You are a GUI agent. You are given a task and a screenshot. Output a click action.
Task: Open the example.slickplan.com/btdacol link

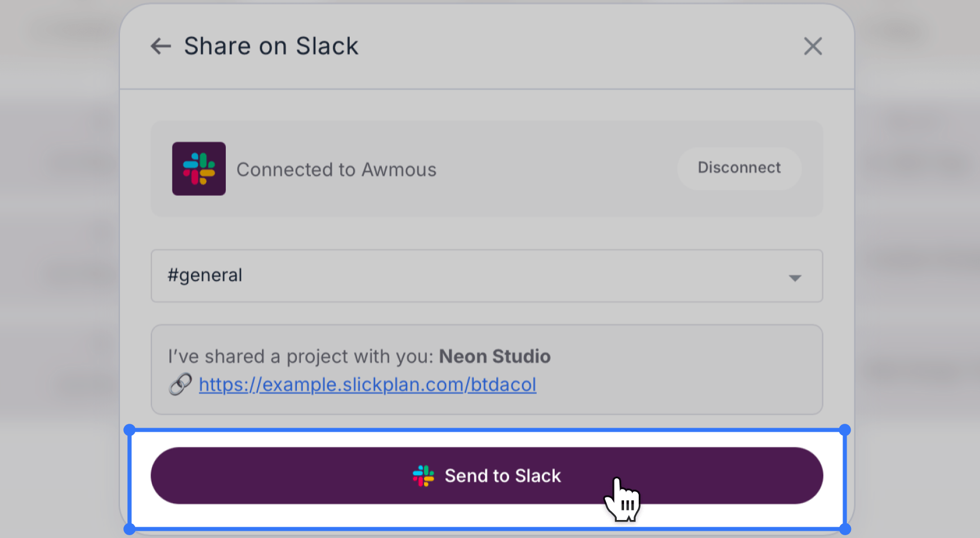pyautogui.click(x=367, y=384)
